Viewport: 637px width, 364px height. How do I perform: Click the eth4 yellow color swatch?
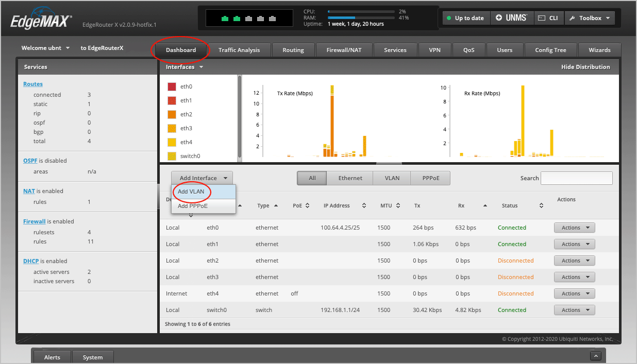[172, 142]
